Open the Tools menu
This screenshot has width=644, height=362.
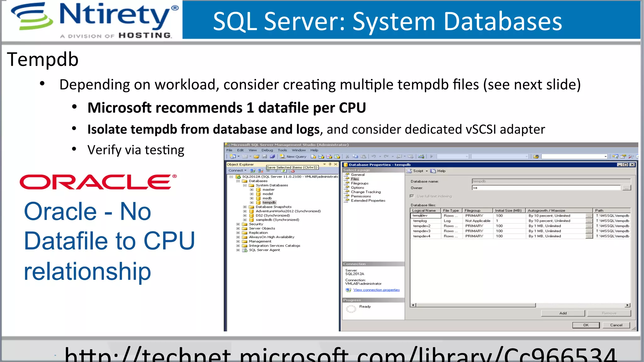coord(282,150)
